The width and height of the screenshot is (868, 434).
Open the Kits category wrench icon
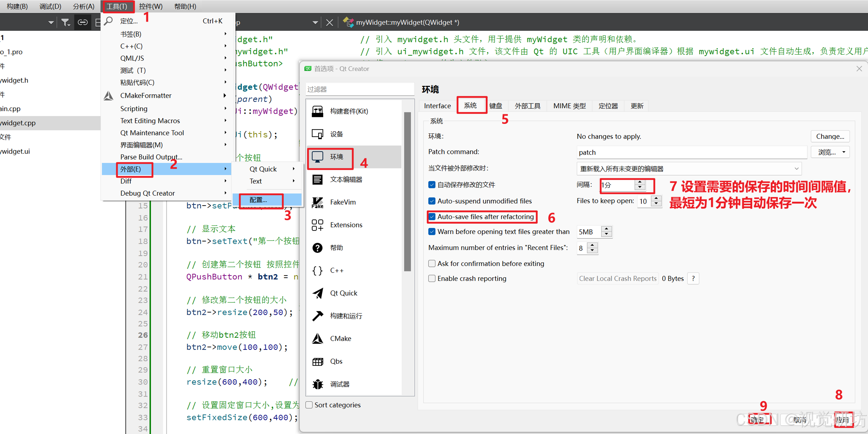(317, 111)
